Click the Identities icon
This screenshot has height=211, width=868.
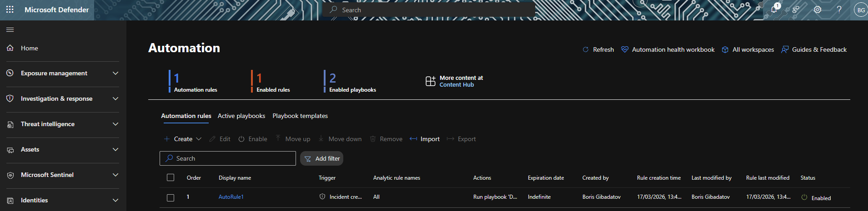click(10, 201)
